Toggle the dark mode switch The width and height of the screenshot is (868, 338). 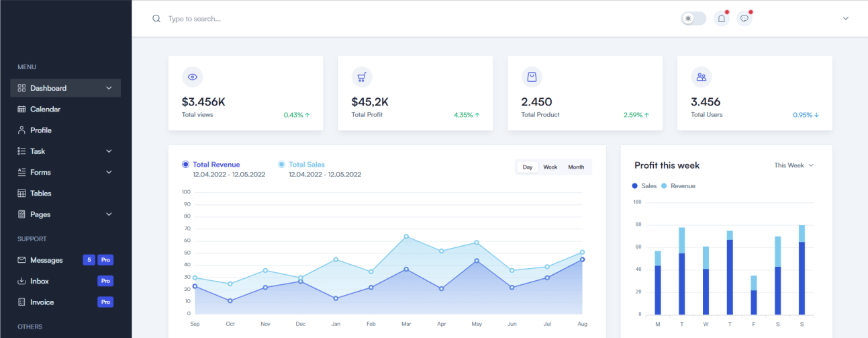693,19
